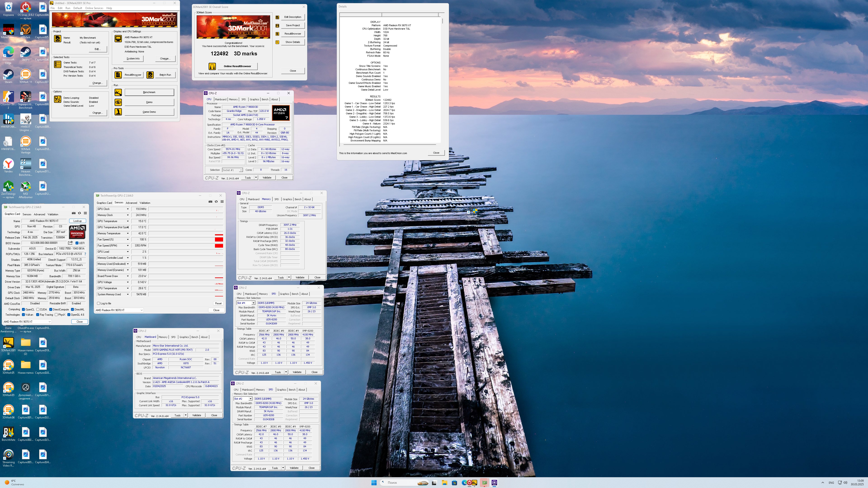Image resolution: width=868 pixels, height=488 pixels.
Task: Click Online ResultBrowser icon in Overall Score window
Action: [x=212, y=66]
